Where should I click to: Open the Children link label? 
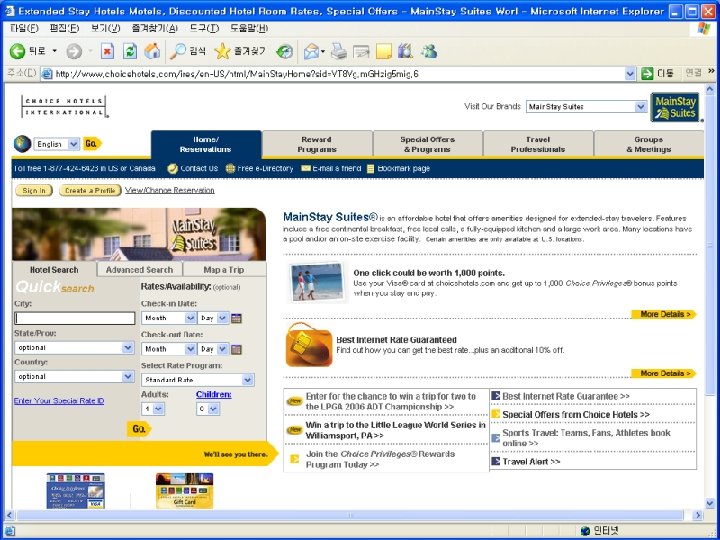click(x=214, y=394)
